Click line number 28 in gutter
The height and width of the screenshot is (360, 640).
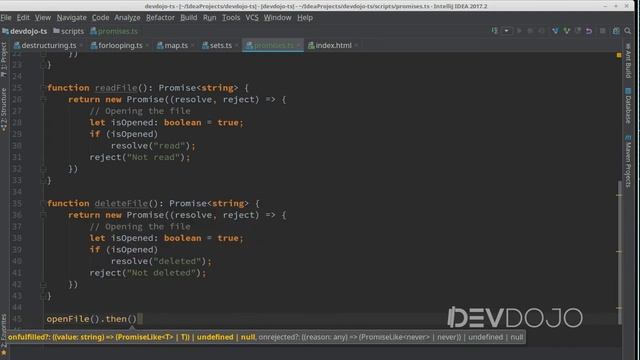pos(17,122)
